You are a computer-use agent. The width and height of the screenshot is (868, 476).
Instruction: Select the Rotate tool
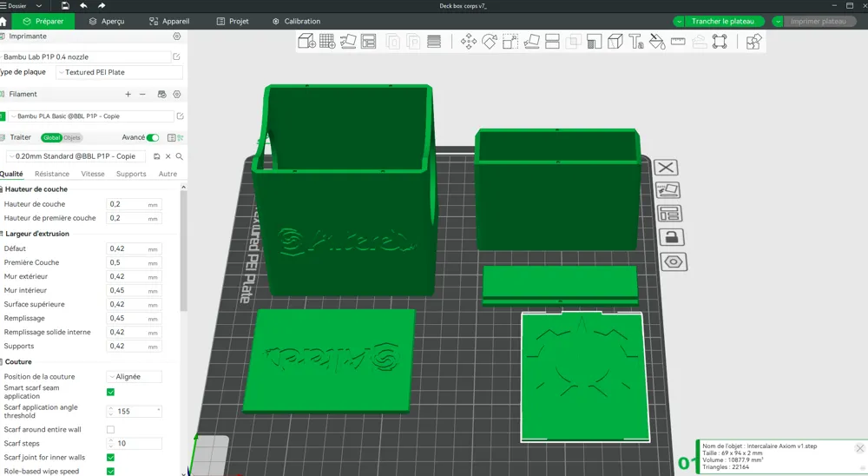pos(490,41)
